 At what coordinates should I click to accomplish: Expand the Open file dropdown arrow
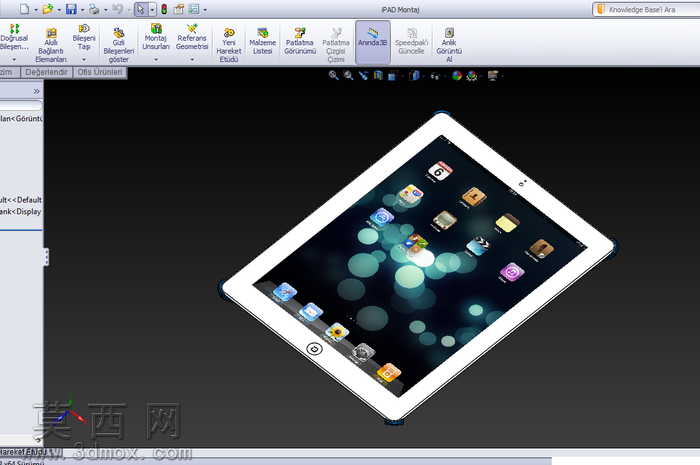(x=59, y=9)
